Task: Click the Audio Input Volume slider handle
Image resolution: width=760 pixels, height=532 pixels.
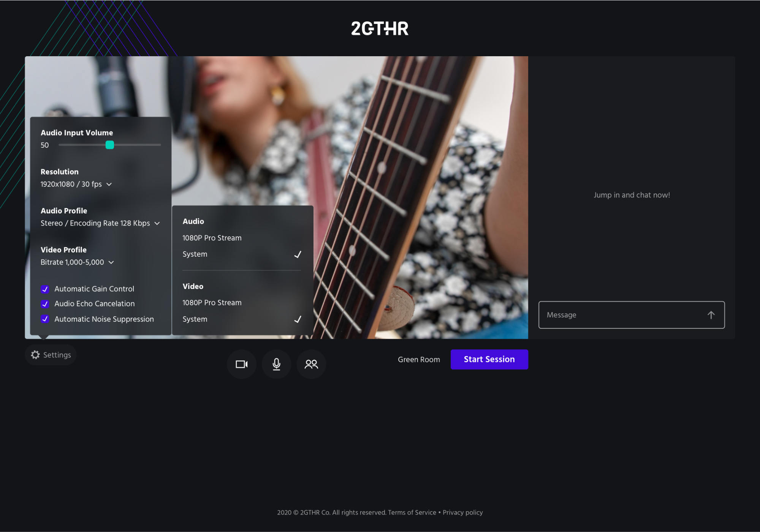Action: pyautogui.click(x=110, y=145)
